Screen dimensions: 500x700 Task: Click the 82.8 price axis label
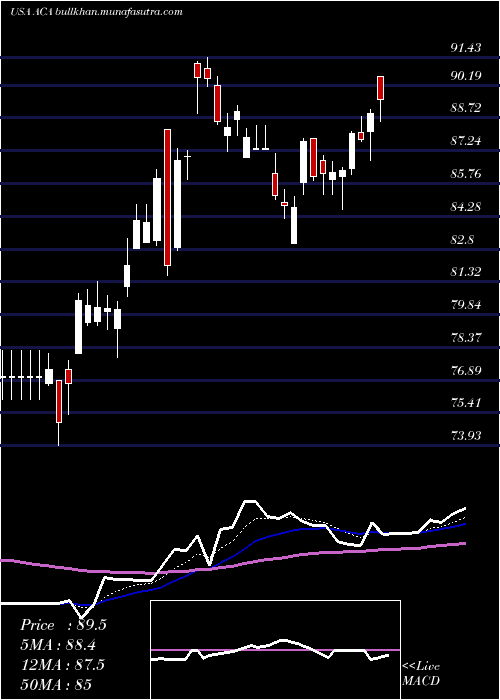462,240
